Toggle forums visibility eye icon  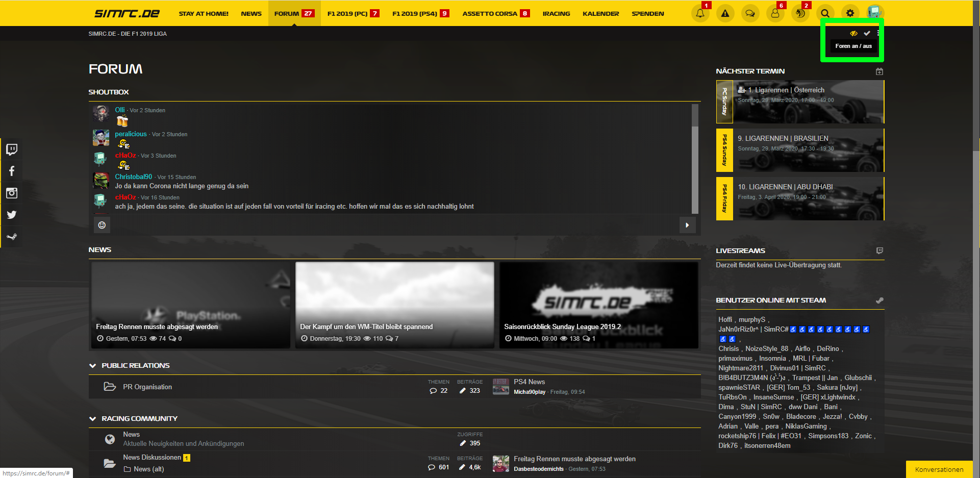853,33
